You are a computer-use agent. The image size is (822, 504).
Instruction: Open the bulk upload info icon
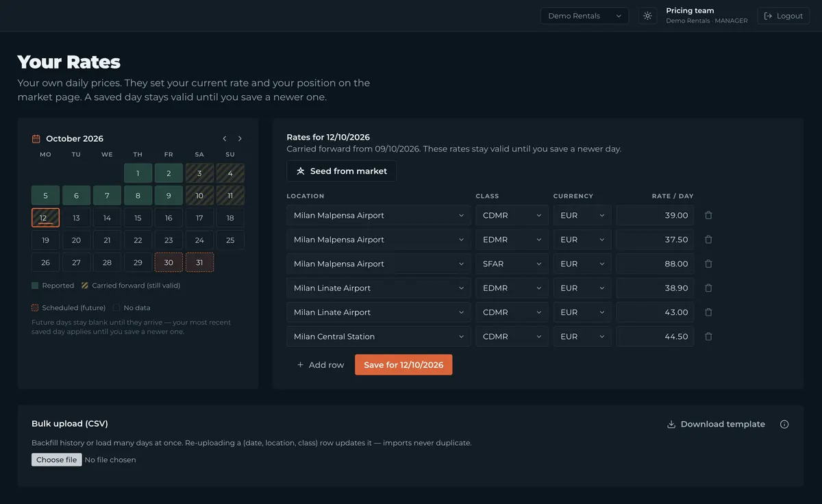pyautogui.click(x=784, y=425)
